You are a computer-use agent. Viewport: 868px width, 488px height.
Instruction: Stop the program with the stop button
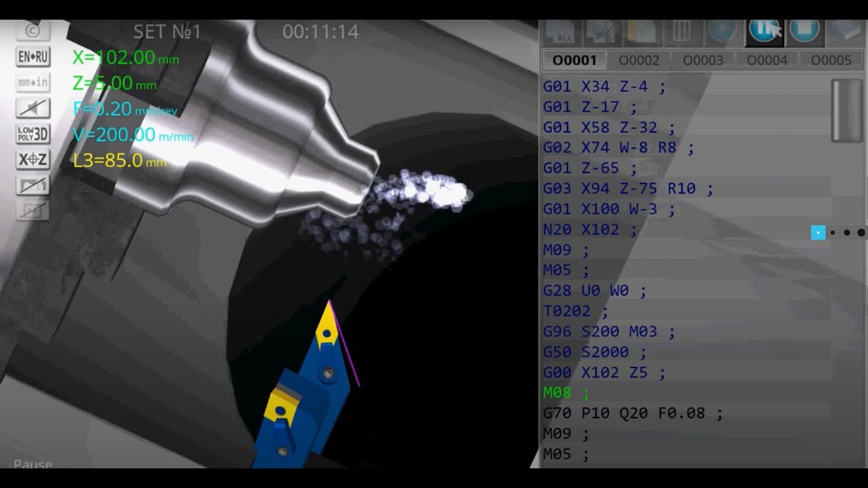pos(804,32)
